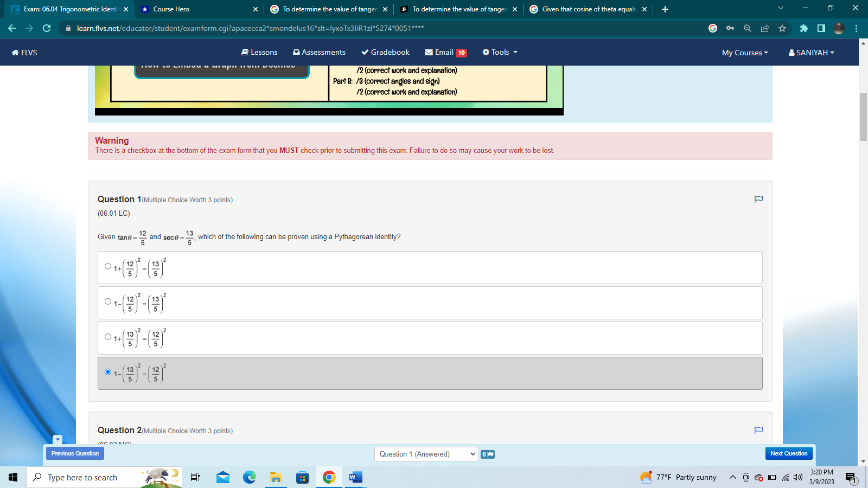Flag Question 2 for review
Image resolution: width=868 pixels, height=488 pixels.
point(758,430)
